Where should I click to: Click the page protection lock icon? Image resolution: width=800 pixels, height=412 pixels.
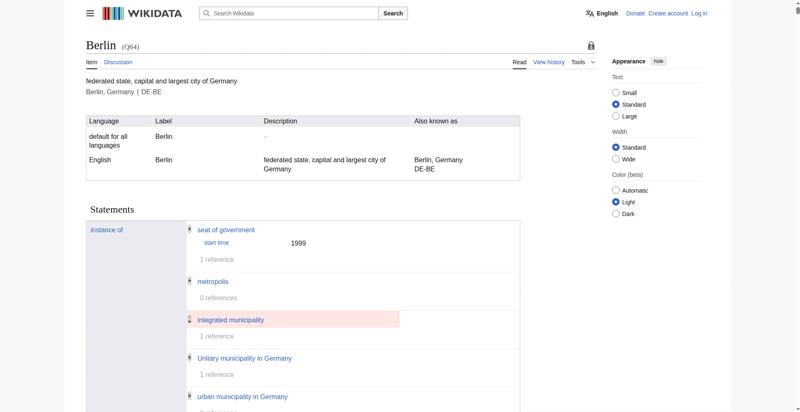591,46
